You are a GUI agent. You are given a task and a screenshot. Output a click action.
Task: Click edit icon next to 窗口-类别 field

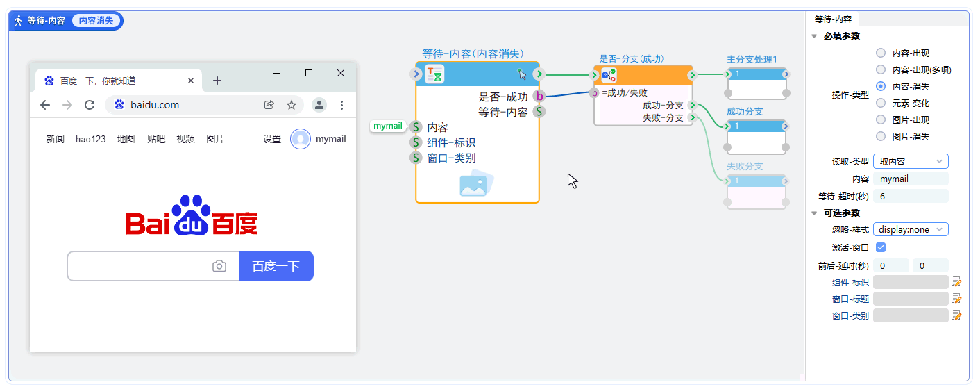956,315
